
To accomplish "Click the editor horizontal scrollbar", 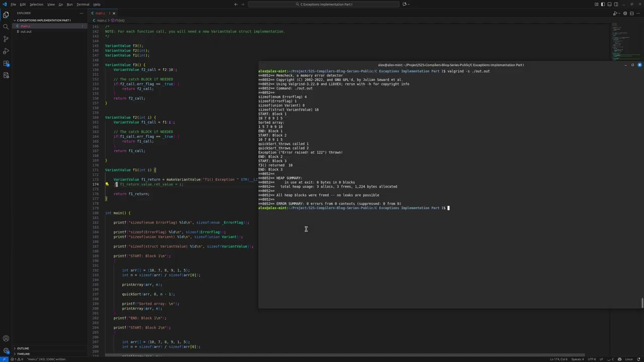I will pos(345,355).
